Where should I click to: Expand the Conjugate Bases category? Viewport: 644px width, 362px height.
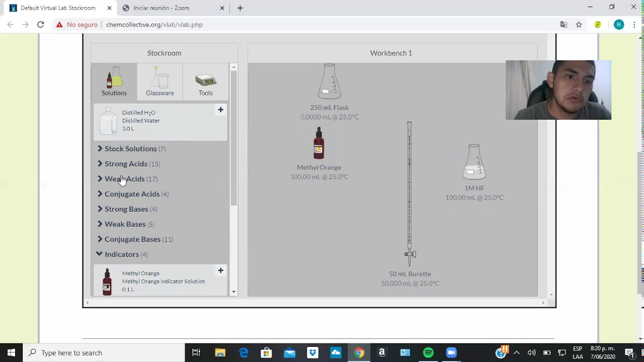click(x=134, y=239)
